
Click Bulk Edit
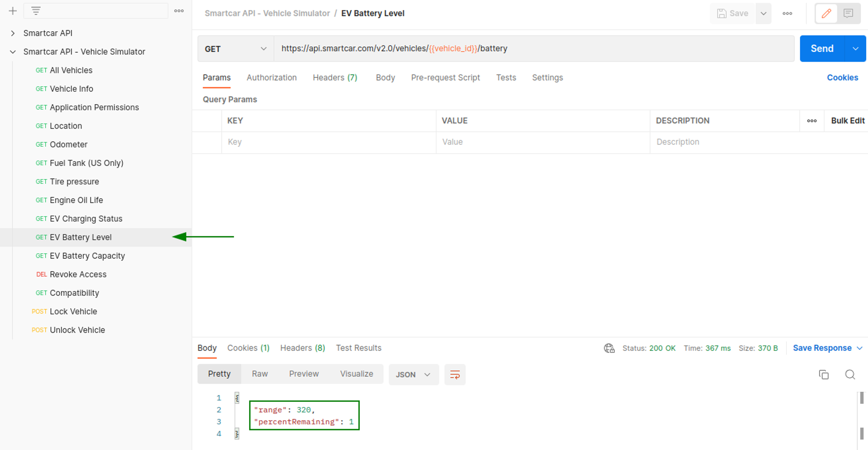[848, 121]
